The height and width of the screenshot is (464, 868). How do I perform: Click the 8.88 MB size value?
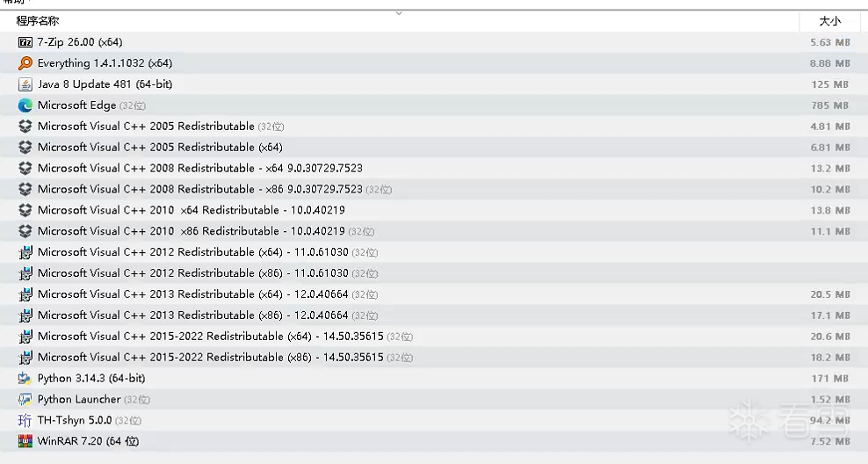coord(830,63)
